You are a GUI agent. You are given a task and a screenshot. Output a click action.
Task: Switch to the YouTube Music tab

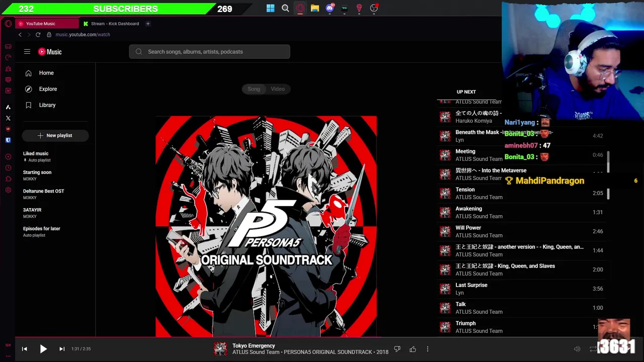click(46, 24)
